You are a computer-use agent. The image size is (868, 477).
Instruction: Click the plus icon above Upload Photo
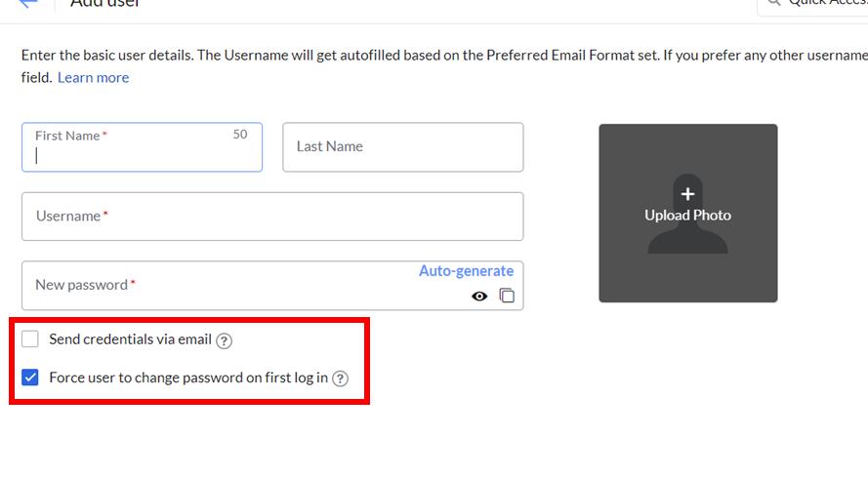[x=687, y=193]
